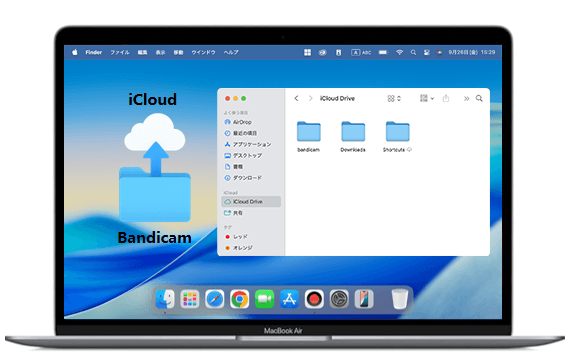Image resolution: width=570 pixels, height=360 pixels.
Task: Open the ヘルプ menu
Action: pos(231,52)
